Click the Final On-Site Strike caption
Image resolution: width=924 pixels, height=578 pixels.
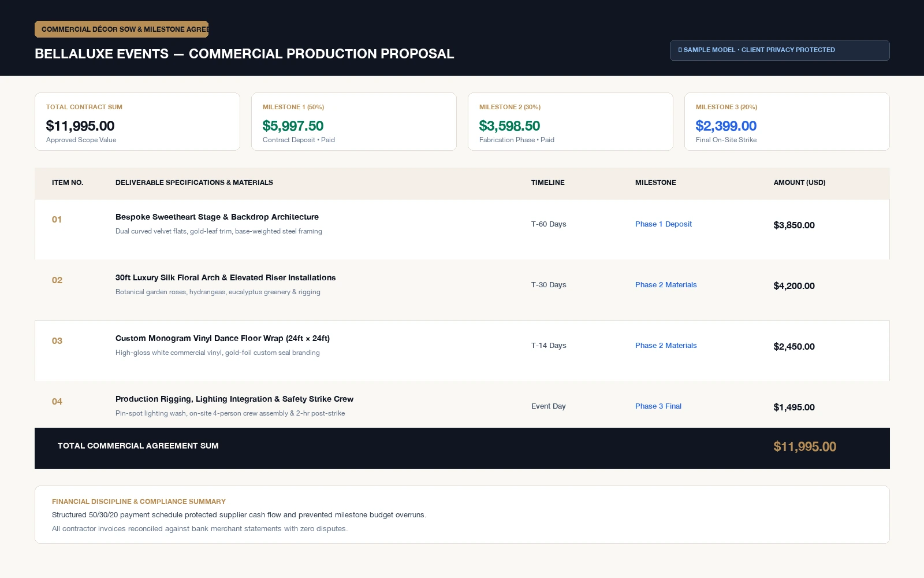[x=726, y=140]
